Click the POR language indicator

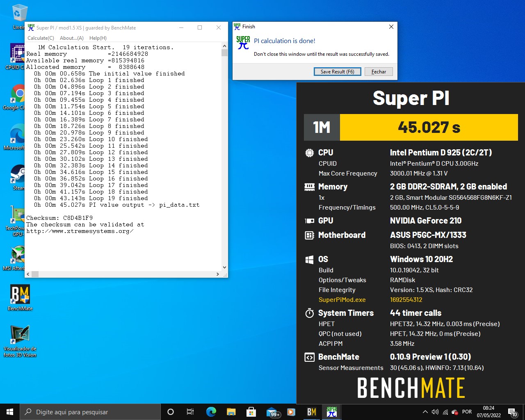coord(467,412)
